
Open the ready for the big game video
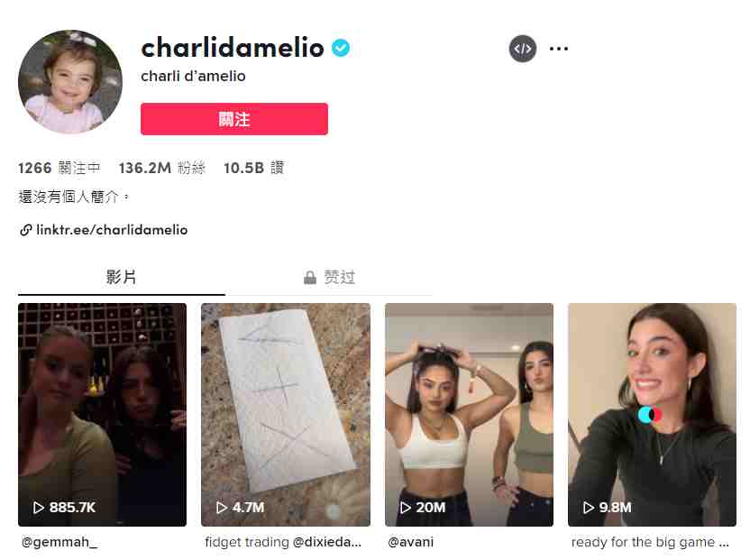pyautogui.click(x=652, y=415)
